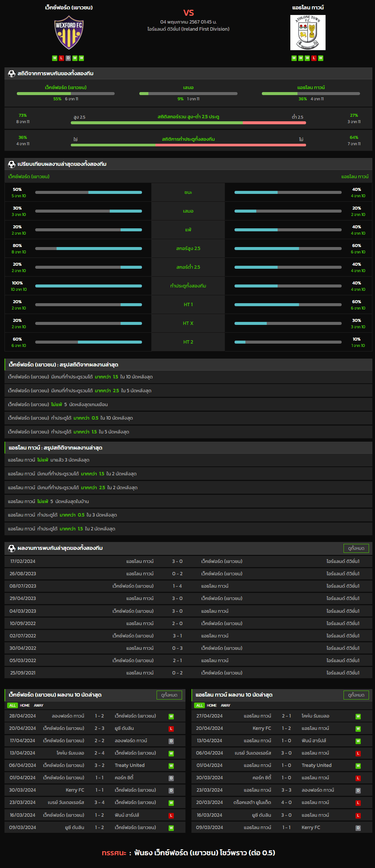The image size is (375, 868).
Task: Switch to AWAY tab in Athlone last 10 matches
Action: coord(226,705)
